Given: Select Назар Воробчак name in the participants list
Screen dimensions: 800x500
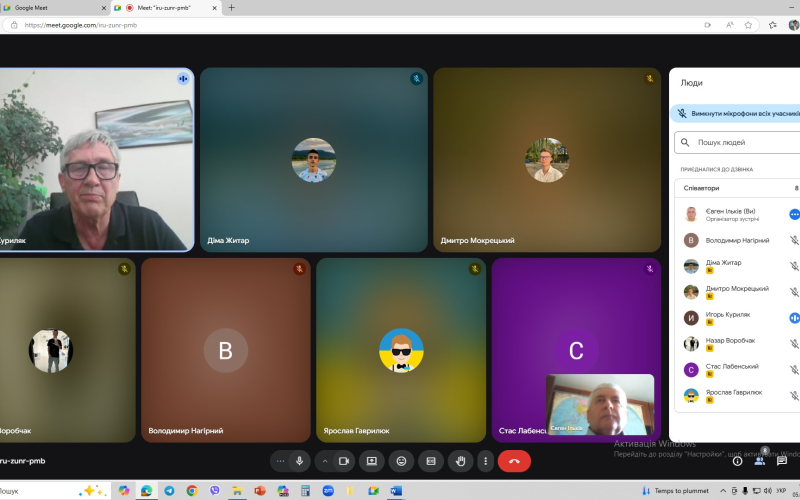Looking at the screenshot, I should click(730, 340).
